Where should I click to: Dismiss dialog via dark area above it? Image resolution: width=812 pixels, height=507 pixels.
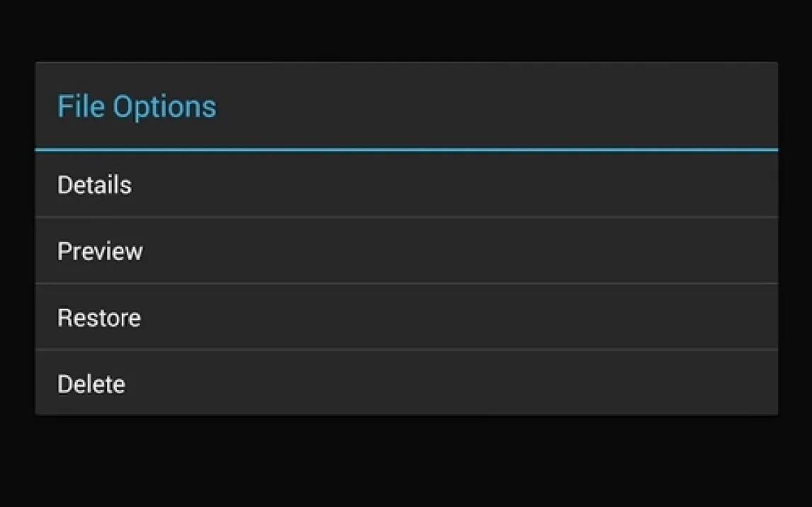[x=406, y=30]
